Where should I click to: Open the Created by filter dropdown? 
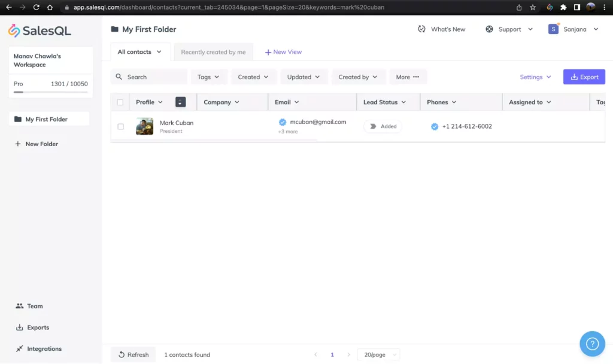tap(358, 77)
